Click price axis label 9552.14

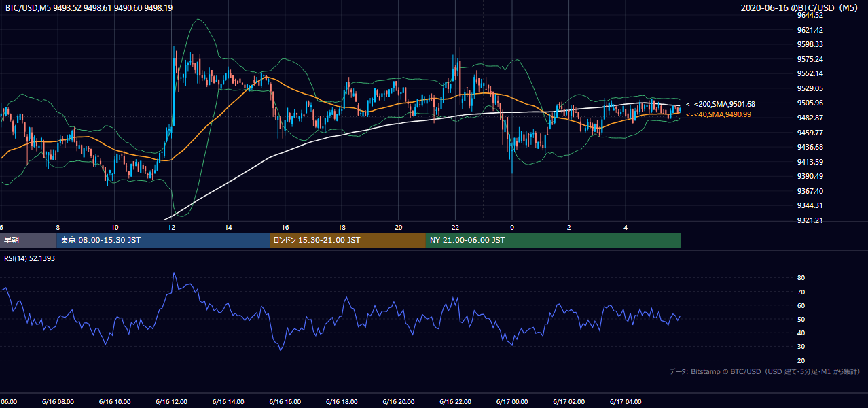click(810, 73)
